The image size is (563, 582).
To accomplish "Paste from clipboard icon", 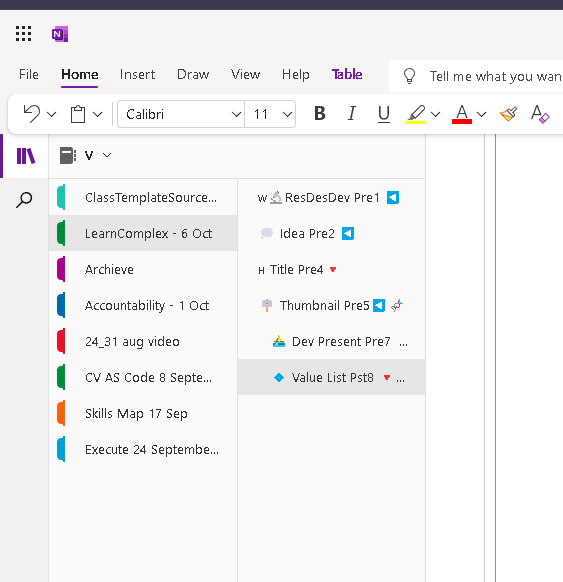I will point(78,114).
